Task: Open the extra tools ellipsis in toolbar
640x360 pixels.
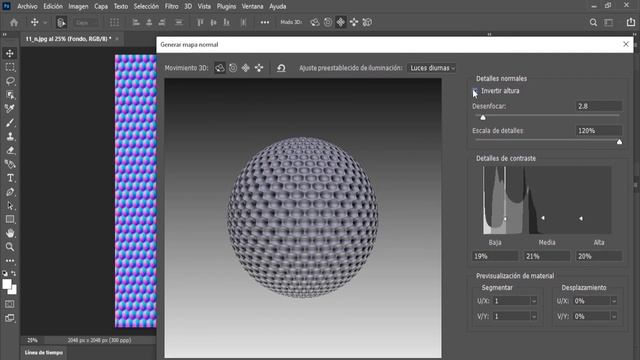Action: [x=10, y=260]
